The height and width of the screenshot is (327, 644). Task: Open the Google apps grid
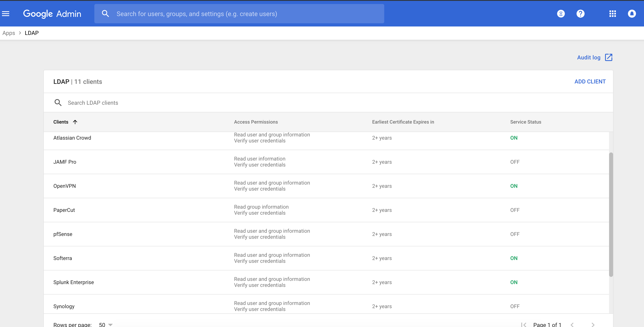pyautogui.click(x=612, y=14)
